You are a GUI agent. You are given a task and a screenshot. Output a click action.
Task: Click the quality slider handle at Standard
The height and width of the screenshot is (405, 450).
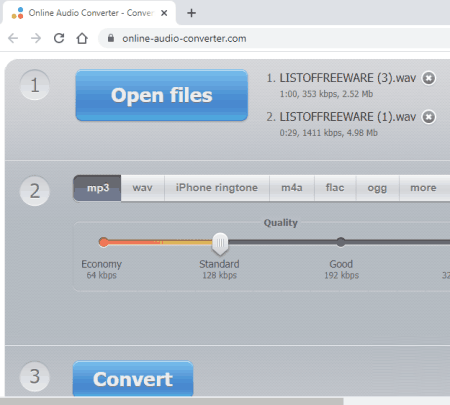tap(220, 243)
